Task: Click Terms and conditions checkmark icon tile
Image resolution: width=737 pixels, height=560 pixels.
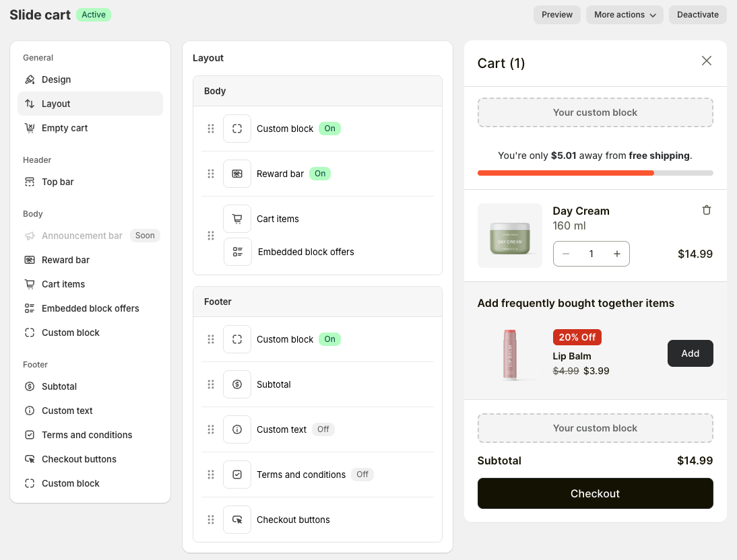Action: [x=237, y=475]
